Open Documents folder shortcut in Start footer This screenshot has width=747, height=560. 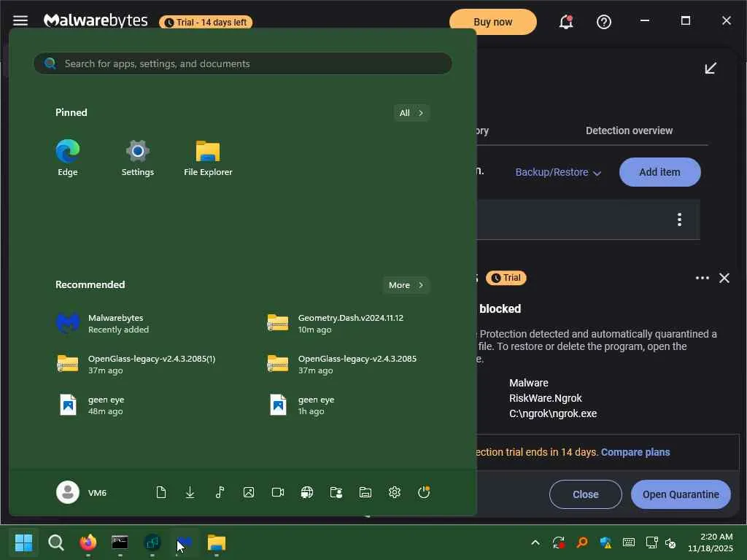click(x=161, y=492)
